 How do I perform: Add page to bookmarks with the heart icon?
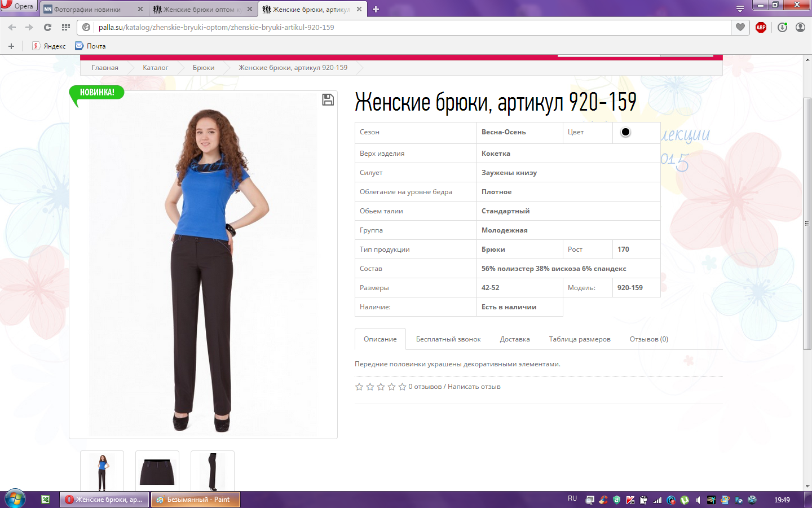pyautogui.click(x=740, y=27)
